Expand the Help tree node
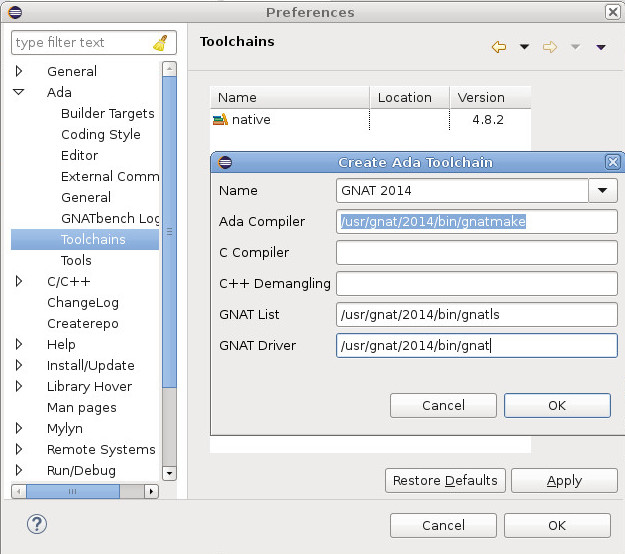Screen dimensions: 625x554 (18, 344)
